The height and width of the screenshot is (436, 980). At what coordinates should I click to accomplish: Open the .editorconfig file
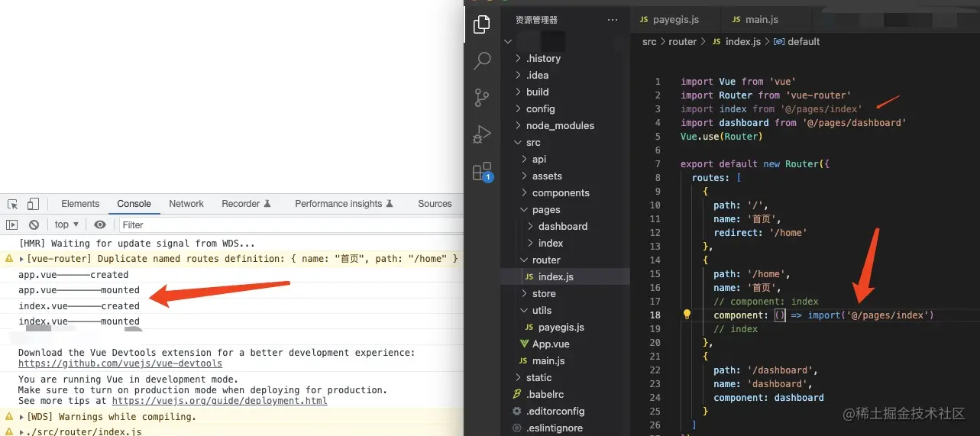click(x=565, y=411)
